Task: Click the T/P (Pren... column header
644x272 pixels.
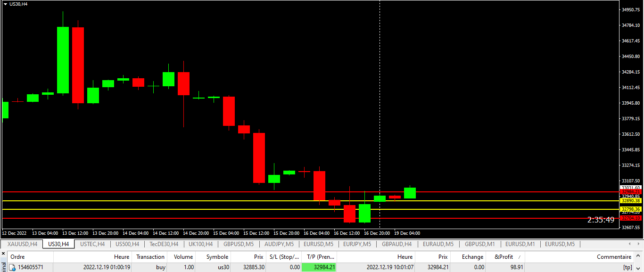Action: [x=319, y=257]
